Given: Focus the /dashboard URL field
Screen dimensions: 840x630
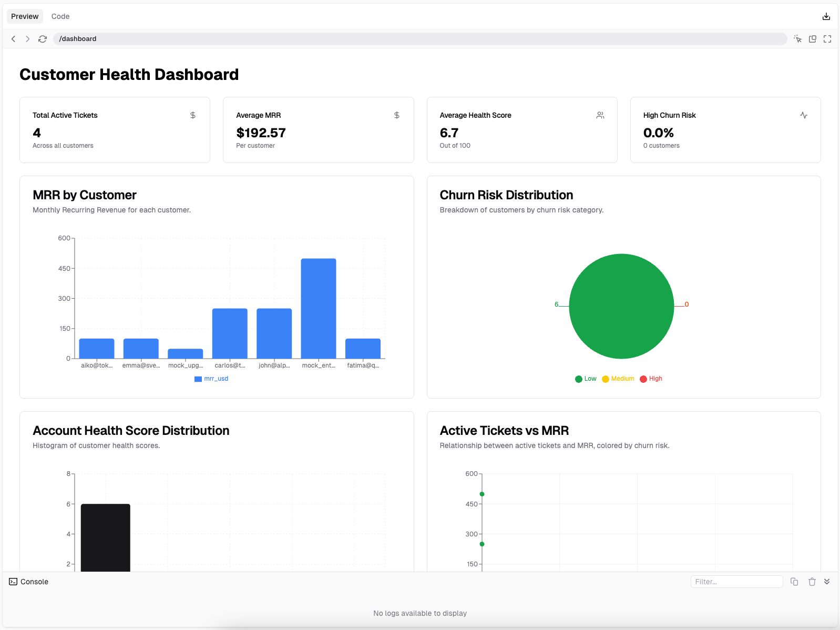Looking at the screenshot, I should pos(420,39).
